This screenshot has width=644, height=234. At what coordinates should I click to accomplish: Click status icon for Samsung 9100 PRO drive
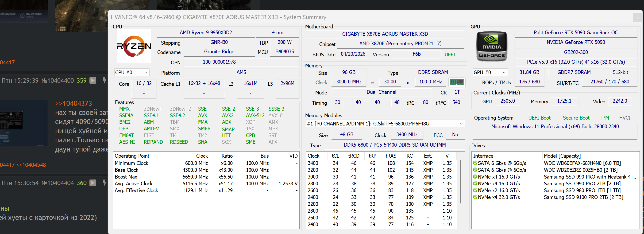click(x=475, y=197)
